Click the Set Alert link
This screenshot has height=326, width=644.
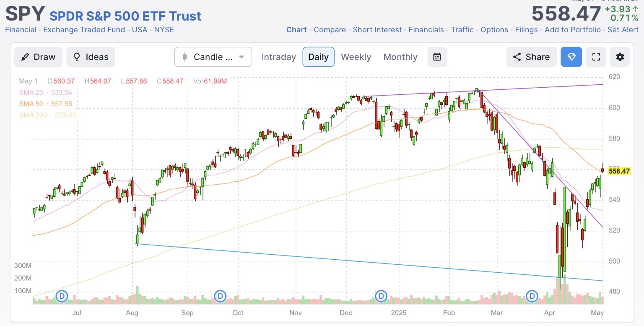click(623, 30)
